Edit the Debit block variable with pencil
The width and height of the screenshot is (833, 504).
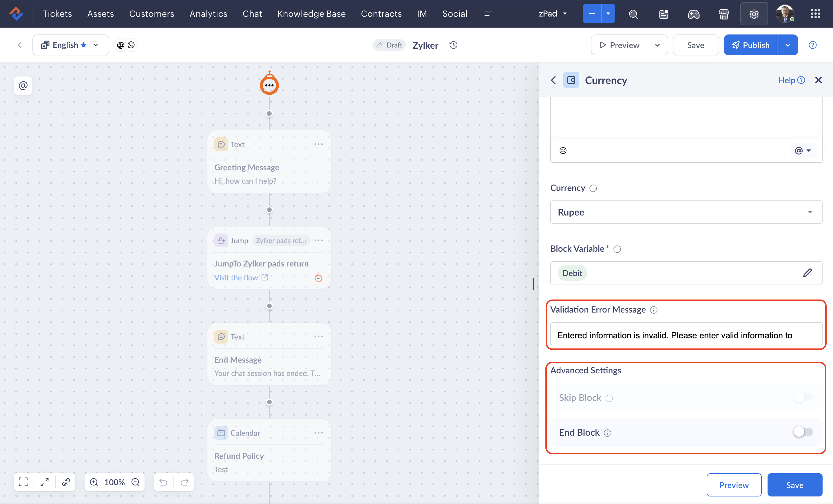(x=807, y=273)
